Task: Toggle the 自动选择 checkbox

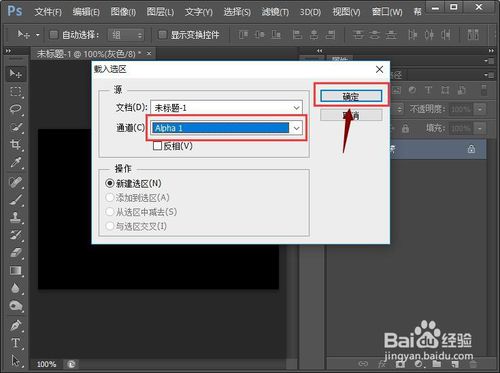Action: [53, 35]
